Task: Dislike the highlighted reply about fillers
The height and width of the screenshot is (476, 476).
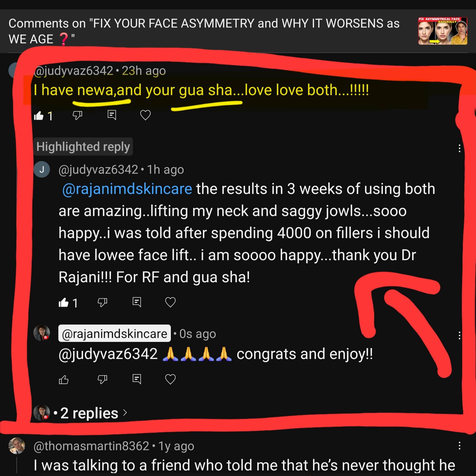Action: 102,303
